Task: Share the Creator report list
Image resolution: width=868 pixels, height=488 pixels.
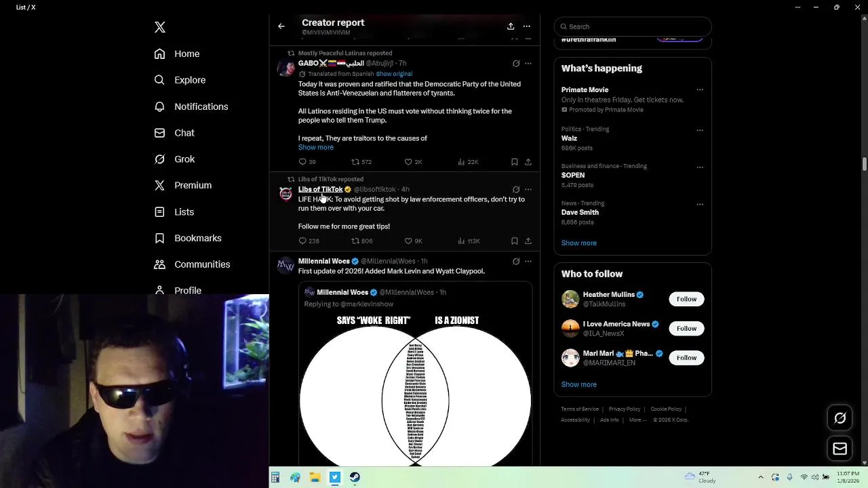Action: click(511, 26)
